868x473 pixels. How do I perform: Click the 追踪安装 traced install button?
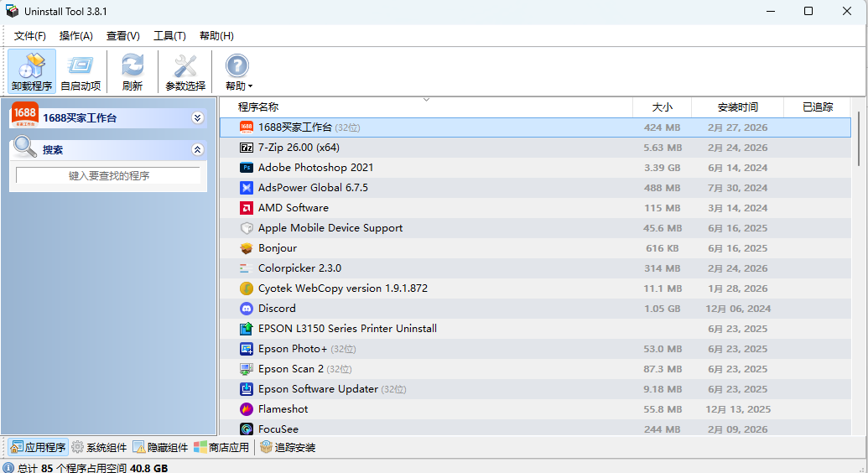click(288, 447)
